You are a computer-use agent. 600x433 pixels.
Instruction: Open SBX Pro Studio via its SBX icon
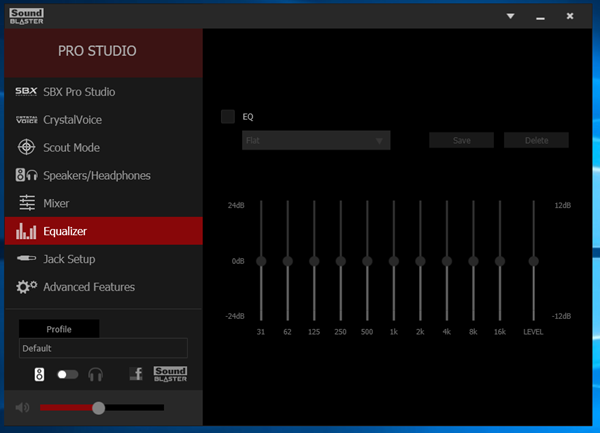(26, 91)
